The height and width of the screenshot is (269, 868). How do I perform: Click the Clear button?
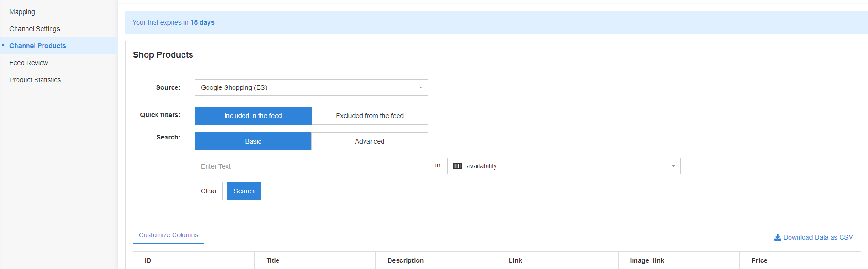pos(208,191)
